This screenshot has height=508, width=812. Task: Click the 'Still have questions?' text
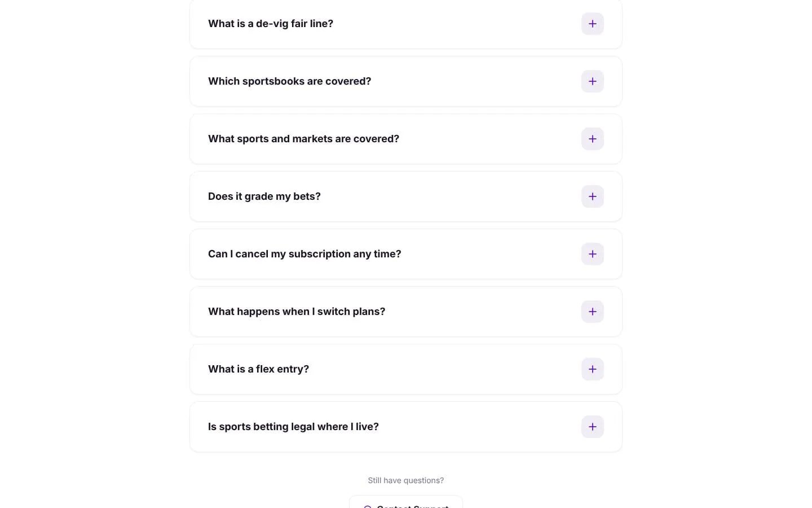[406, 480]
